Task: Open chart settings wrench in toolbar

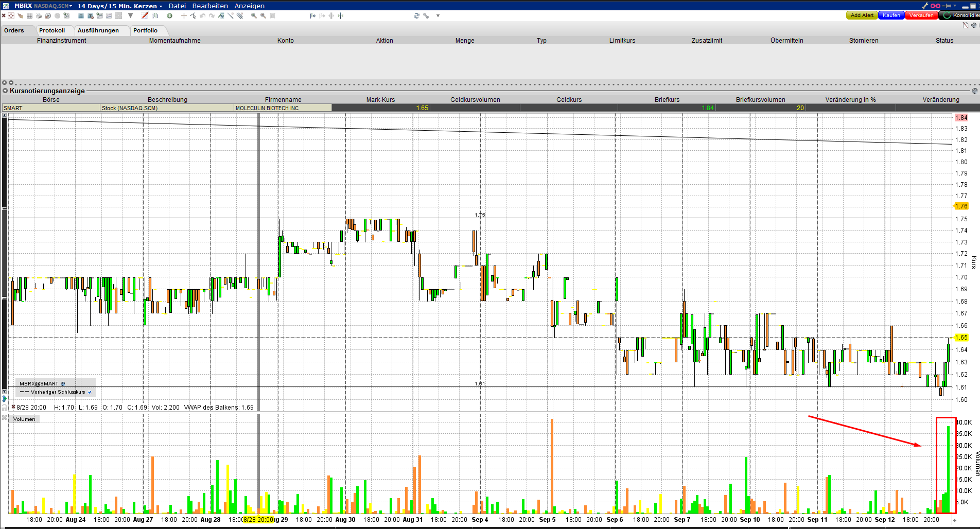Action: [x=426, y=15]
